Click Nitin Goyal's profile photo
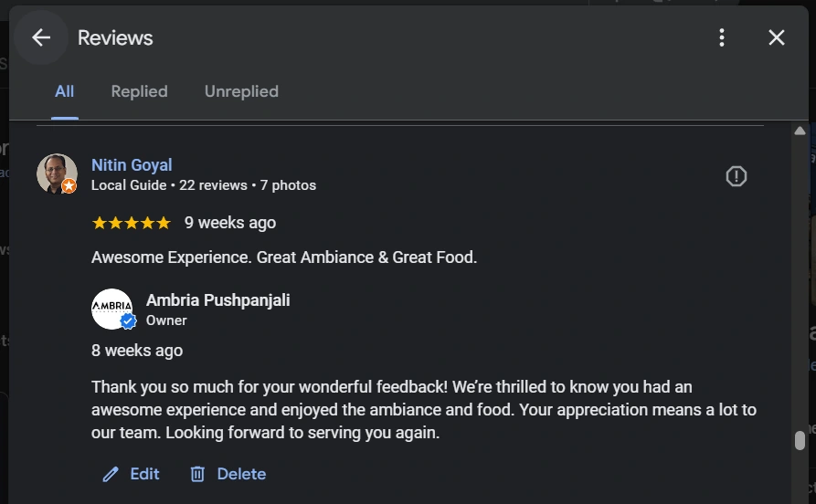This screenshot has height=504, width=816. click(x=56, y=173)
